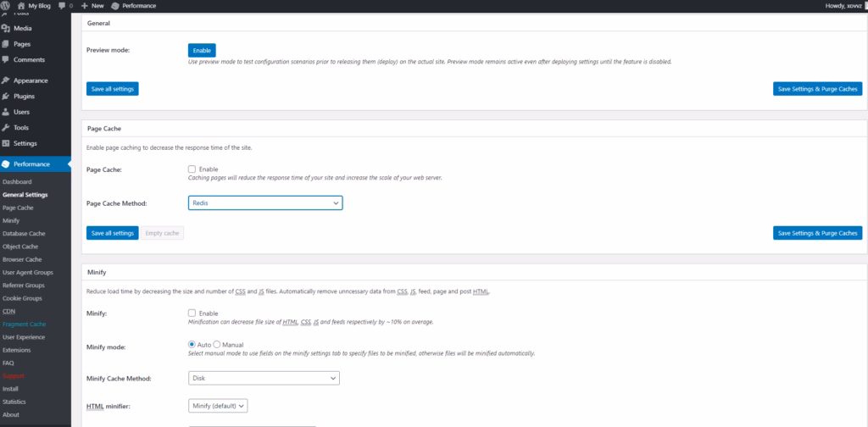Screen dimensions: 868x427
Task: Click Save Settings & Purge Caches in General
Action: coord(818,88)
